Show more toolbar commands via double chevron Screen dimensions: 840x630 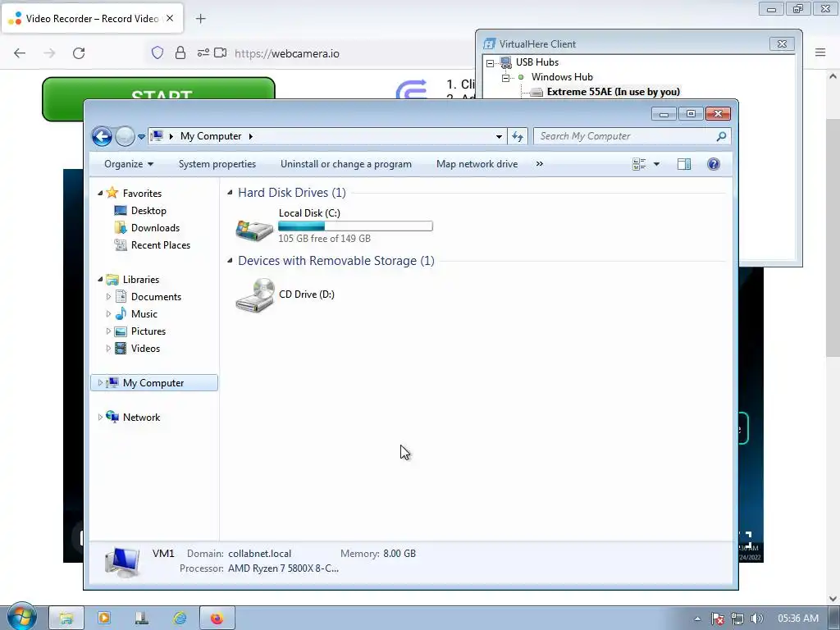[x=540, y=164]
